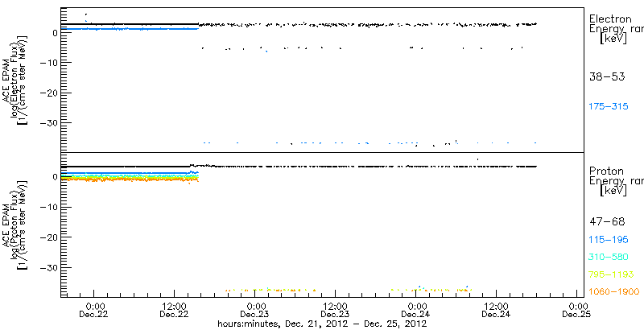Click the 0:00 Dec.22 time axis label

[x=93, y=310]
